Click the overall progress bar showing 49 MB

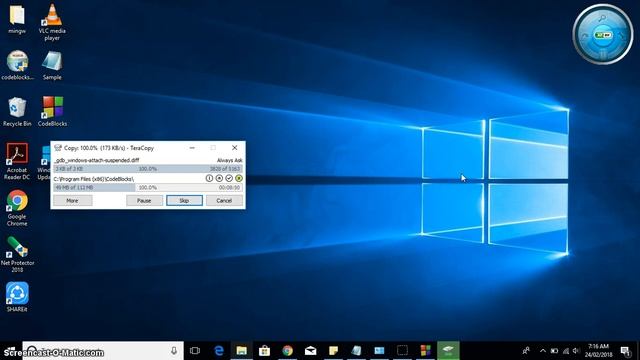click(x=148, y=187)
